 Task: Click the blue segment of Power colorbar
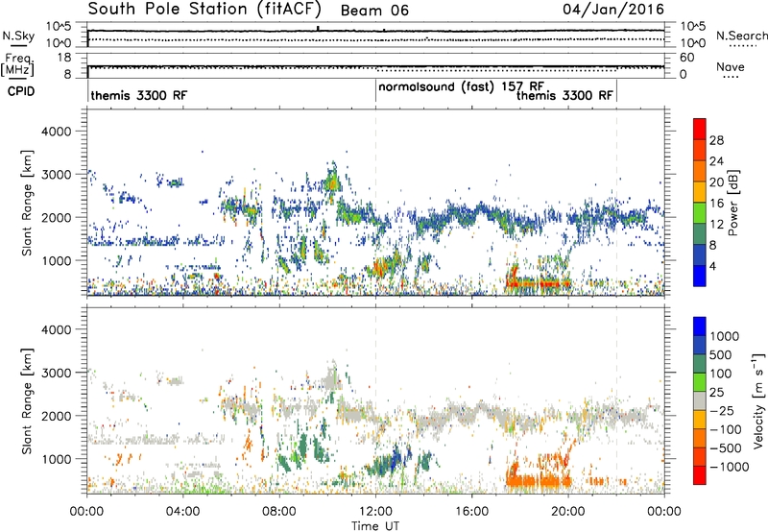pos(700,276)
